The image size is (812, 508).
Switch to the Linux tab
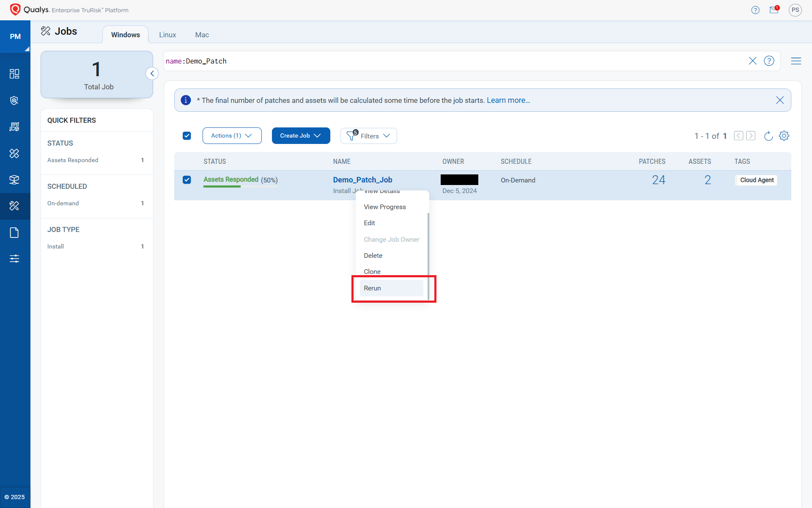(167, 35)
